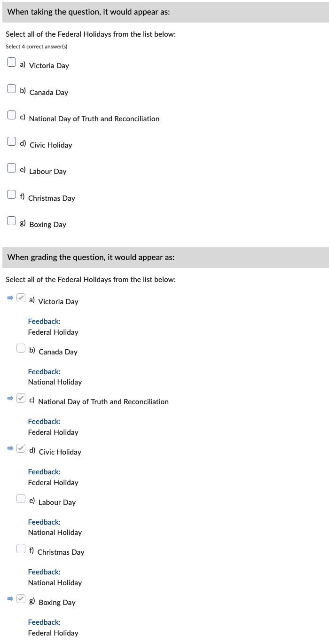Click the Federal Holiday feedback text under Civic Holiday
This screenshot has width=329, height=644.
tap(53, 482)
